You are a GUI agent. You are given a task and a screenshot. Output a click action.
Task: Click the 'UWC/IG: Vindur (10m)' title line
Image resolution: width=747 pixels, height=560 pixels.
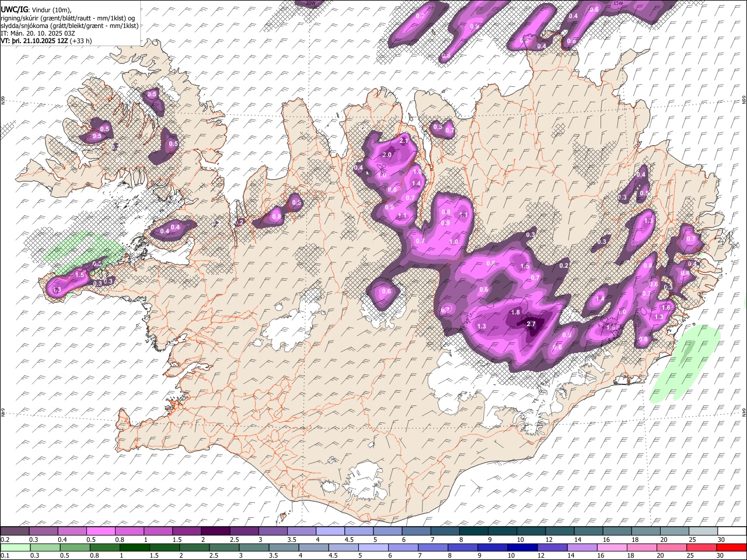pos(36,9)
